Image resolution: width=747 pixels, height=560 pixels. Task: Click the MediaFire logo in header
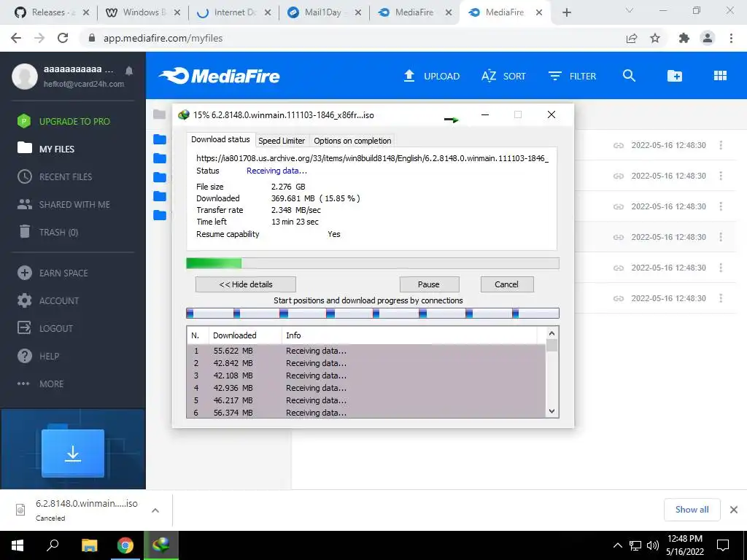(219, 76)
